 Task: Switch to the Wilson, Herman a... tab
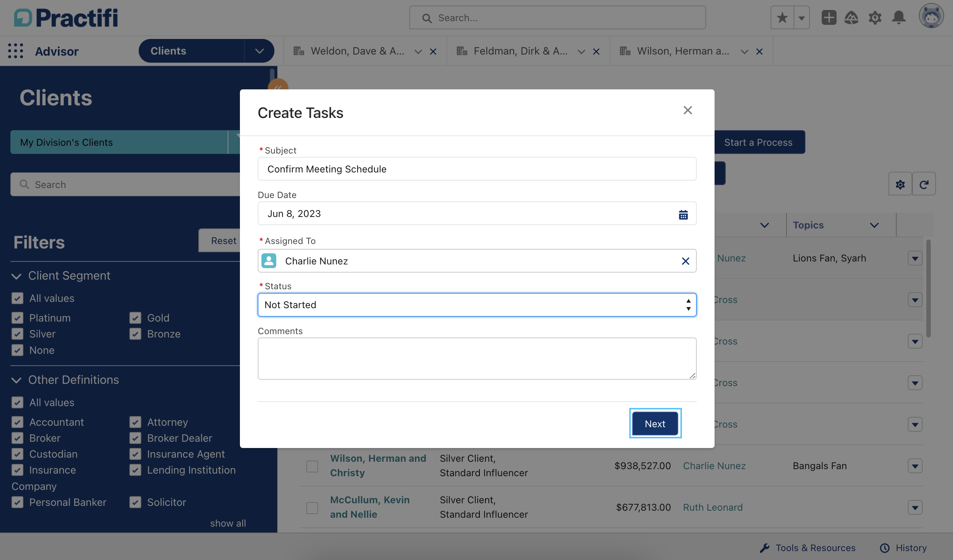pyautogui.click(x=683, y=51)
